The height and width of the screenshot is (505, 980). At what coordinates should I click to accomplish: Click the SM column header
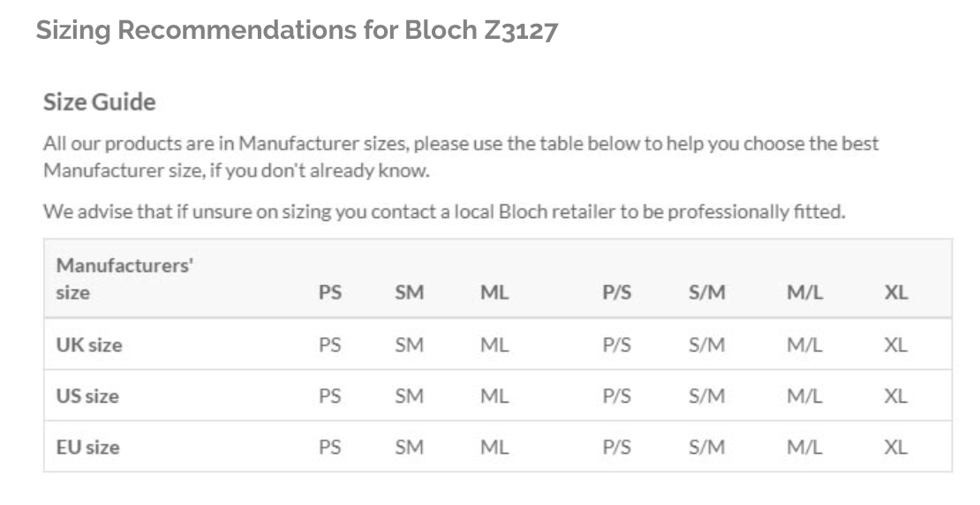(410, 292)
